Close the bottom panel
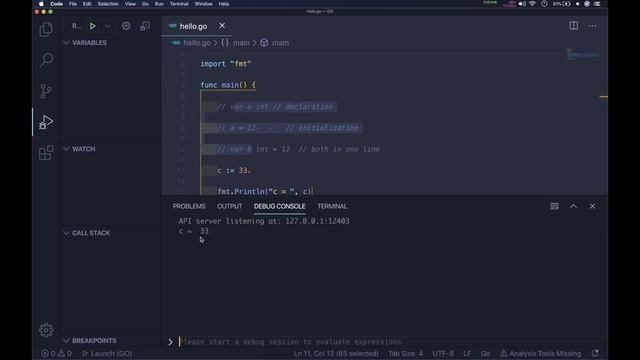The image size is (640, 360). tap(592, 206)
